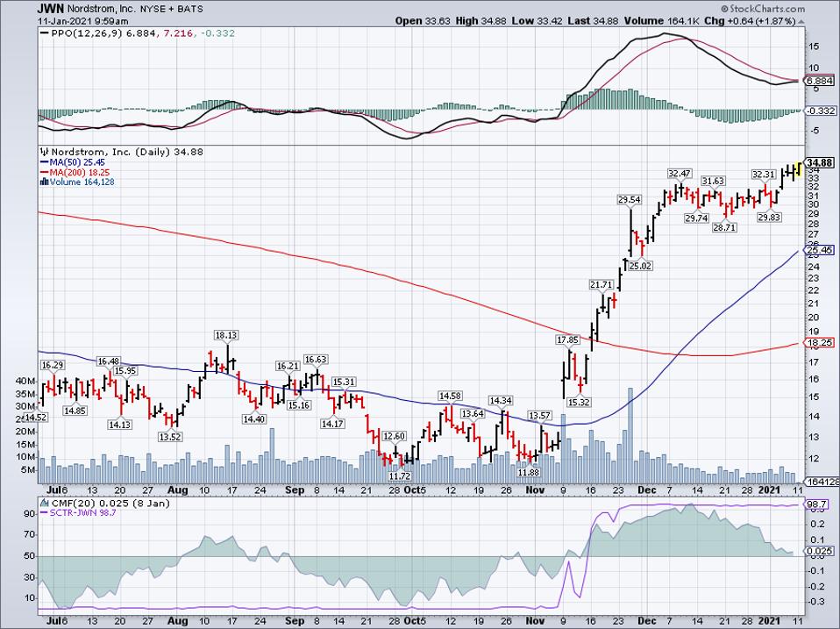The width and height of the screenshot is (840, 629).
Task: Click the purple SCTR-JWN line marker
Action: tap(45, 513)
